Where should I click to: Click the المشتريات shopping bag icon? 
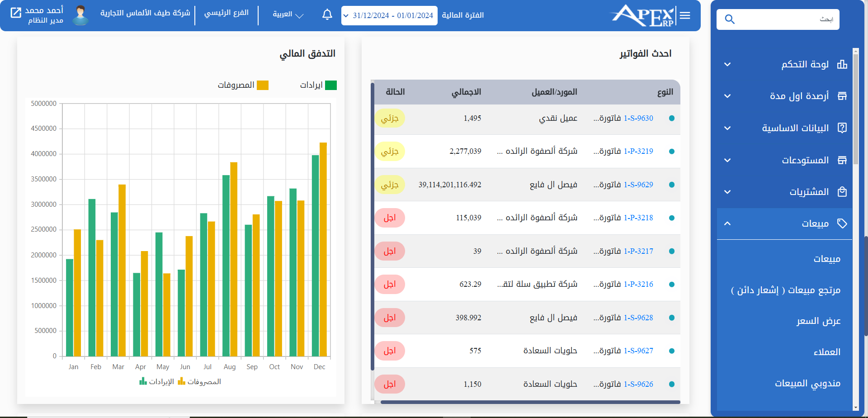point(842,191)
